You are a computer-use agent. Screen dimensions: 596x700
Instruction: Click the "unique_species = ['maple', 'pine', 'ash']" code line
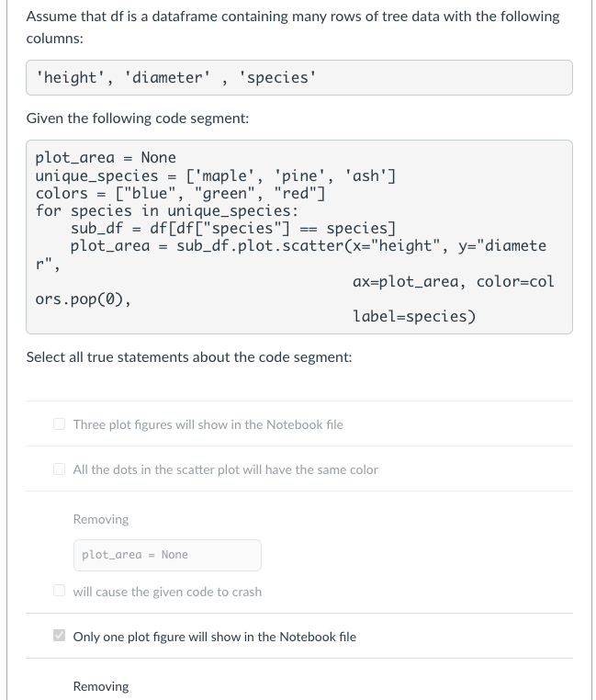[216, 175]
